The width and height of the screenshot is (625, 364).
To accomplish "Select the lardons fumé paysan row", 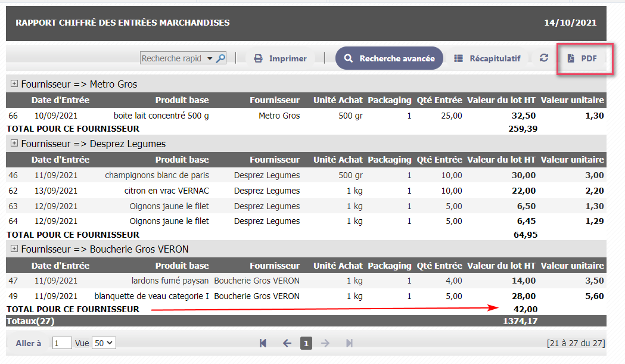I will point(306,281).
